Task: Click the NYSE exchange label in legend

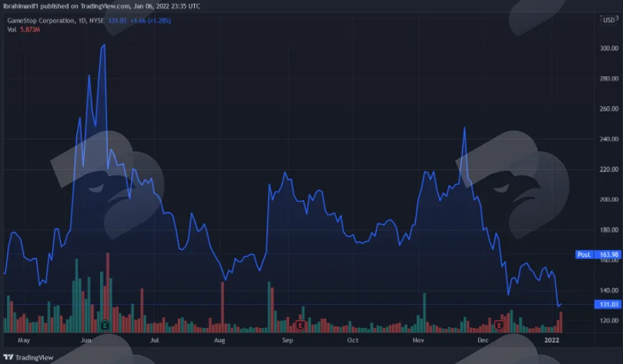Action: click(x=96, y=21)
